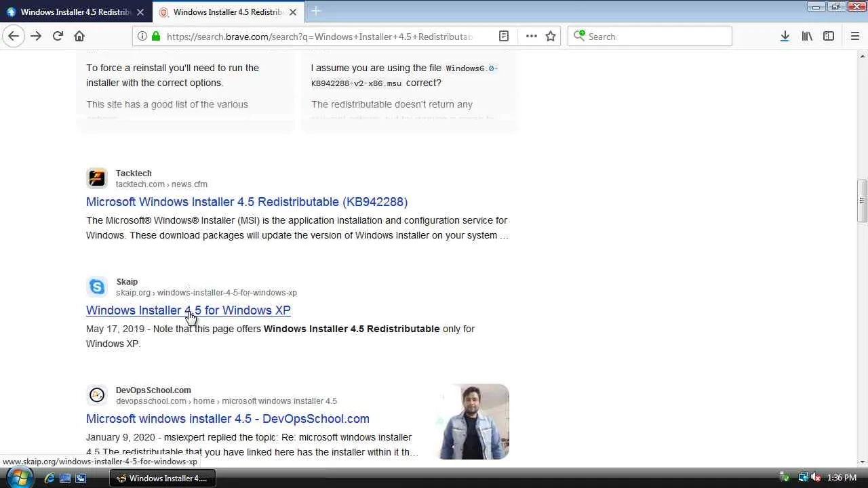868x488 pixels.
Task: Click the network status tray icon
Action: tap(804, 478)
